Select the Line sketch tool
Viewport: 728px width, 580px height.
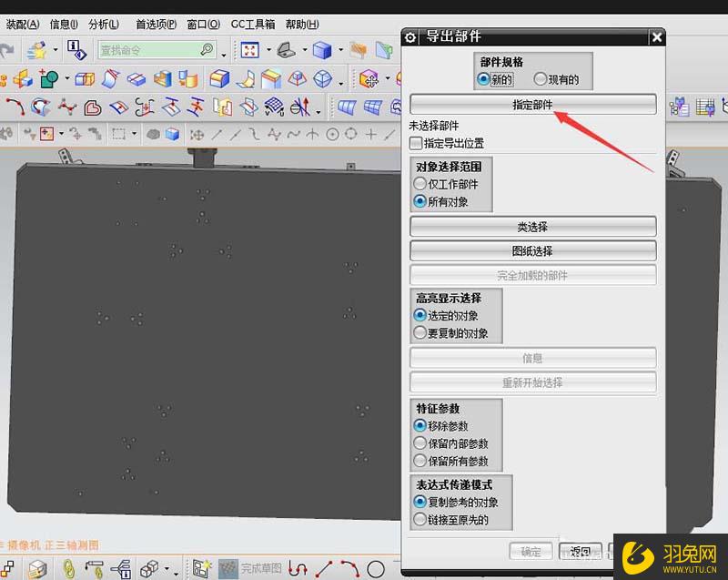pos(324,567)
